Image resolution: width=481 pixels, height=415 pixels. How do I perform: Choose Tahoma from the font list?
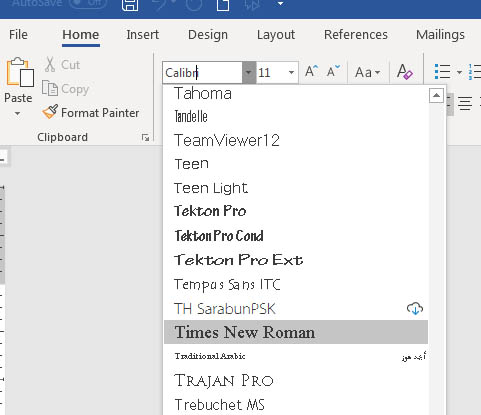296,93
